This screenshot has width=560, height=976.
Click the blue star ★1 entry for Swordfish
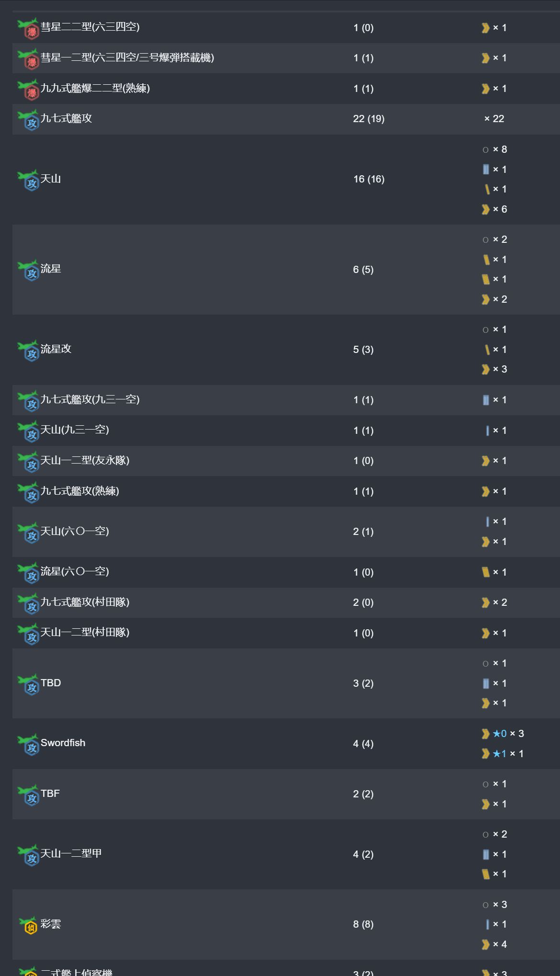click(499, 754)
